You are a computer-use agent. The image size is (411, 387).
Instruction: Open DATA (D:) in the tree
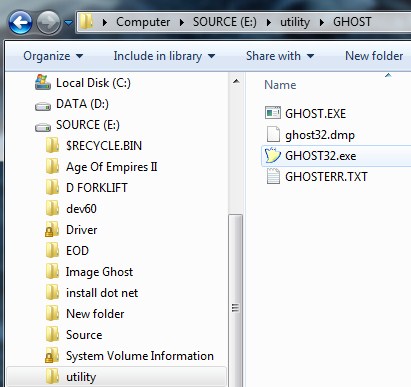click(82, 104)
